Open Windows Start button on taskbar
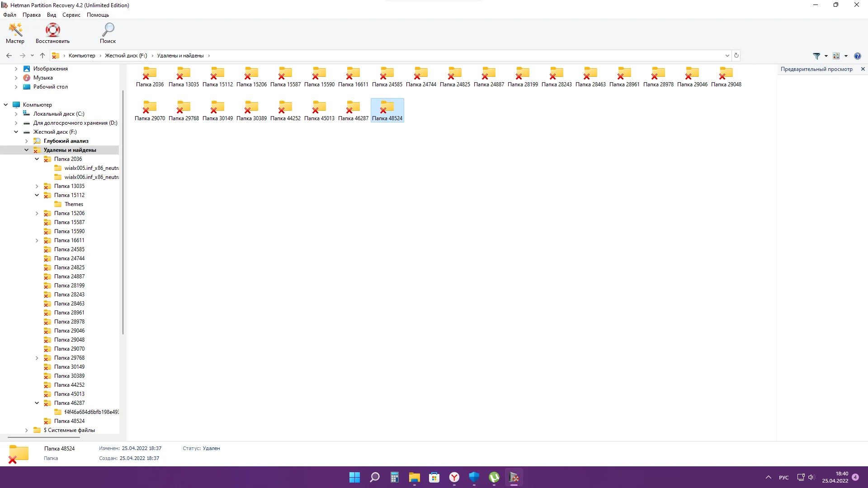 coord(354,477)
